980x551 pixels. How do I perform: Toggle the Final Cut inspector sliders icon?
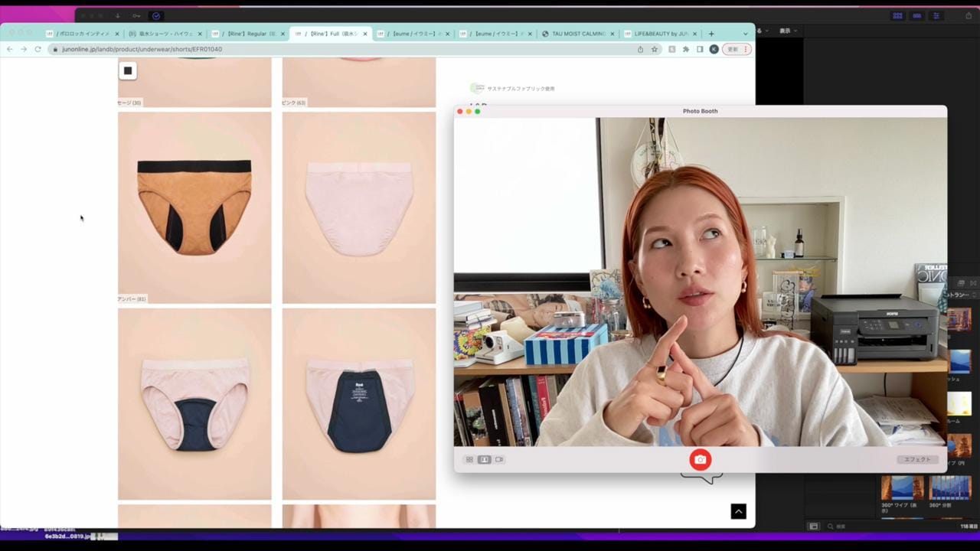click(936, 15)
